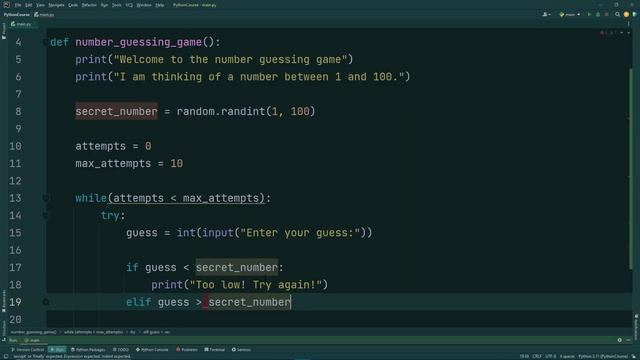This screenshot has width=640, height=360.
Task: Open the Run tool window button
Action: pyautogui.click(x=57, y=350)
